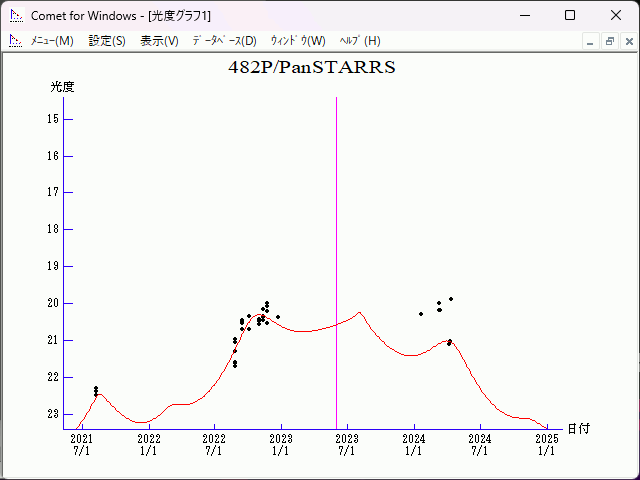
Task: Open the ヘルプ(H) help menu
Action: [x=360, y=41]
